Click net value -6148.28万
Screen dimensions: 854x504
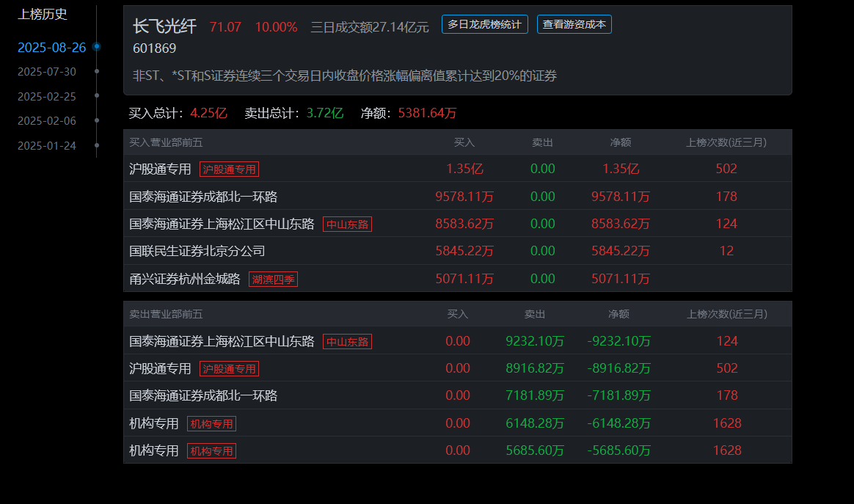pyautogui.click(x=618, y=423)
